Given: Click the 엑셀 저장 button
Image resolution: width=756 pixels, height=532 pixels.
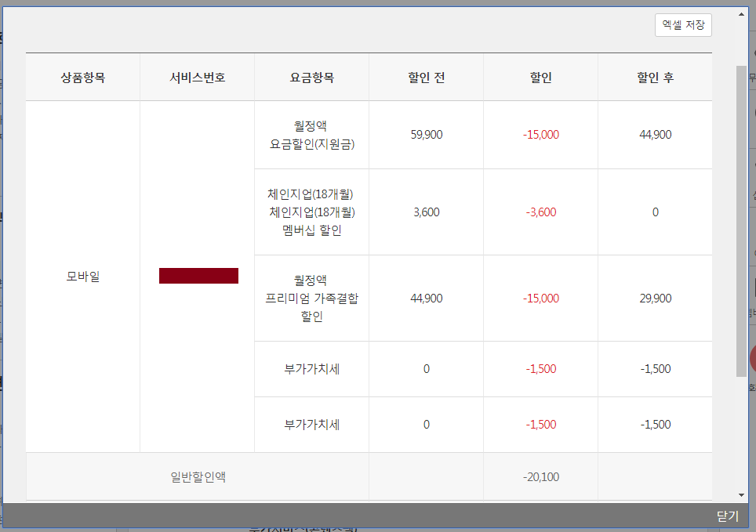Looking at the screenshot, I should pyautogui.click(x=683, y=25).
